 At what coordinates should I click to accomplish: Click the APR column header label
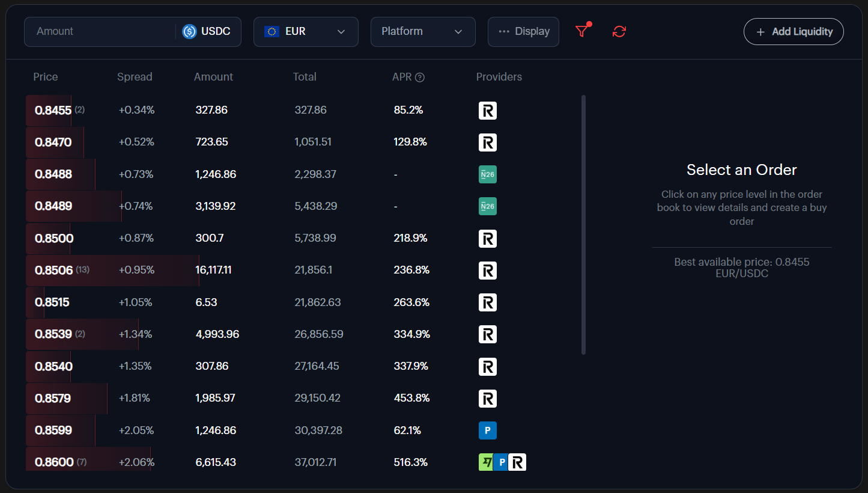coord(402,77)
